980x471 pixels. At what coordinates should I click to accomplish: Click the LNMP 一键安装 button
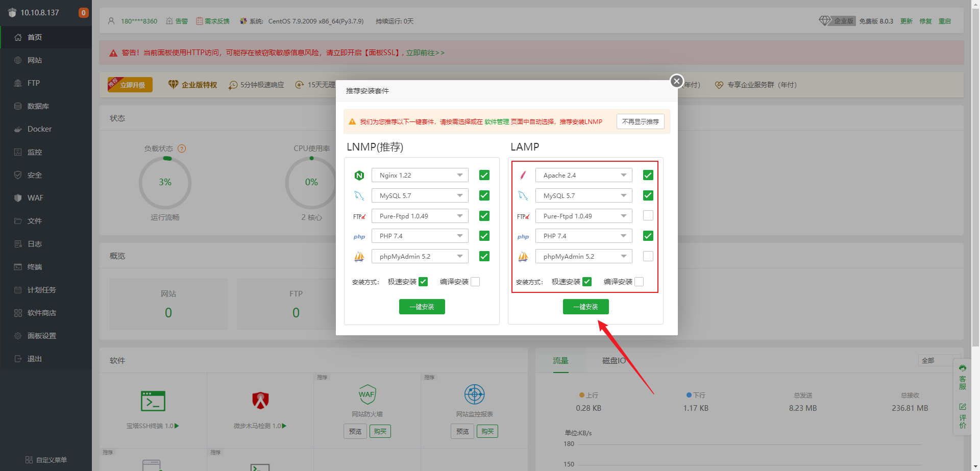click(x=422, y=307)
